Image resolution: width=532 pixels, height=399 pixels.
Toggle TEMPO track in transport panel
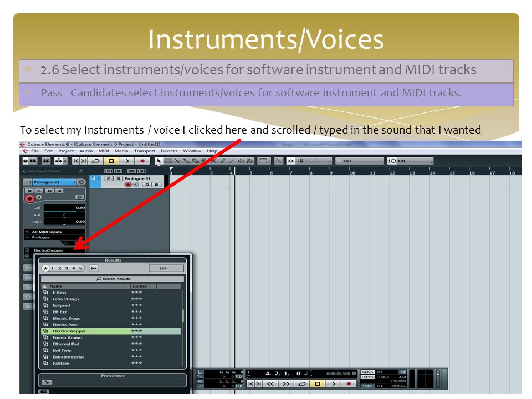coord(368,377)
